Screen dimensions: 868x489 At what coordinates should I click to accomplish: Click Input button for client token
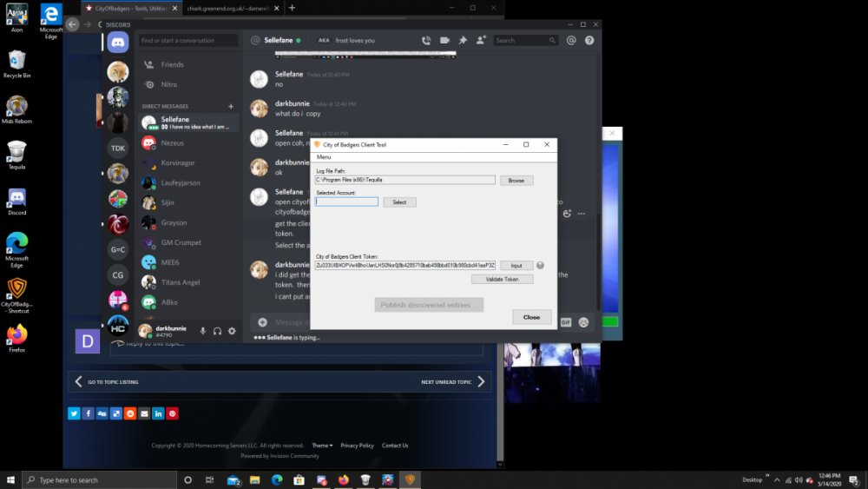[x=516, y=266]
